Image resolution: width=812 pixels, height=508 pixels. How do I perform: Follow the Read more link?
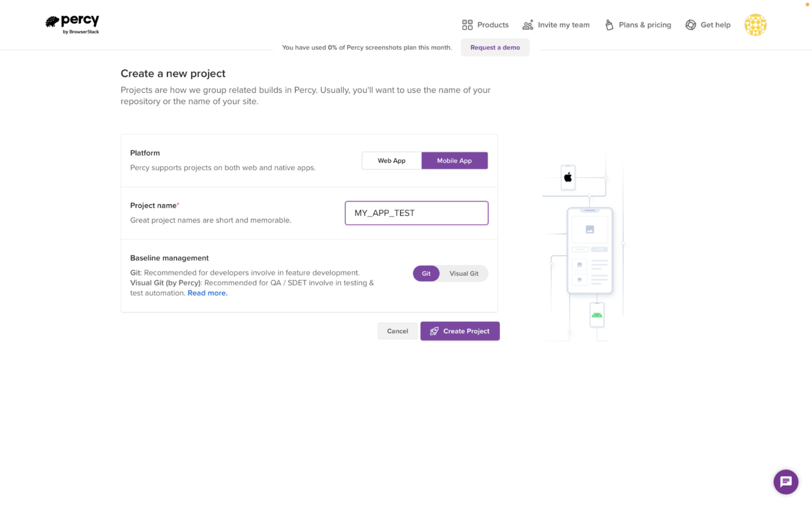(208, 293)
